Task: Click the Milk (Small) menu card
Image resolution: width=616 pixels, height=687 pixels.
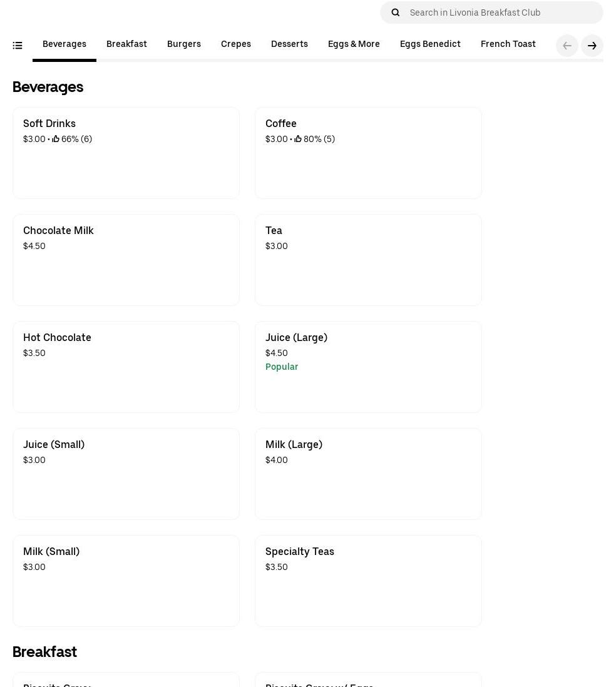Action: 126,581
